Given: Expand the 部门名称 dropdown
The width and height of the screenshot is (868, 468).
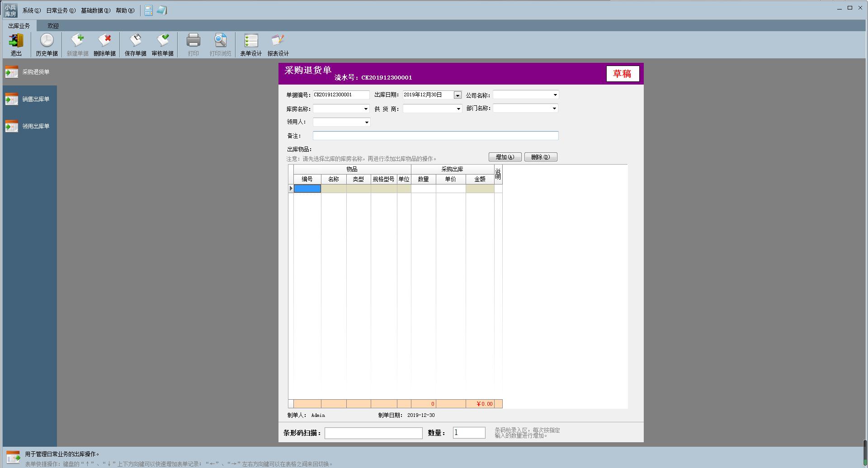Looking at the screenshot, I should [x=554, y=109].
